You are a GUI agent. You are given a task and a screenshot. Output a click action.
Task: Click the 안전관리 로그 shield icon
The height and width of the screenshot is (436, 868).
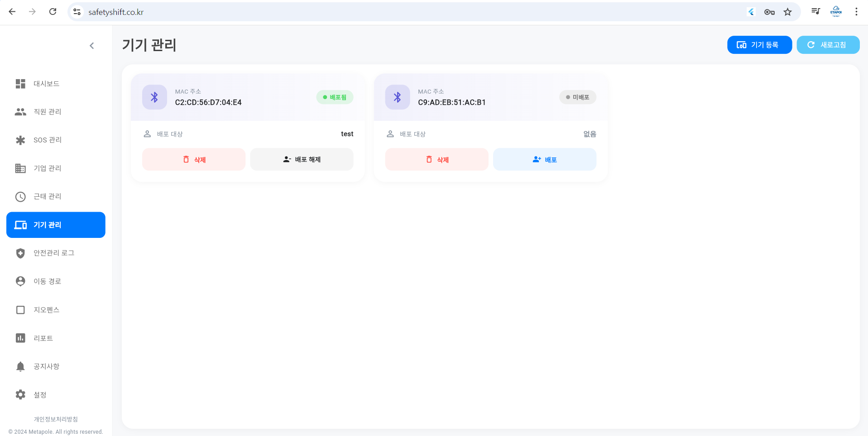[20, 253]
